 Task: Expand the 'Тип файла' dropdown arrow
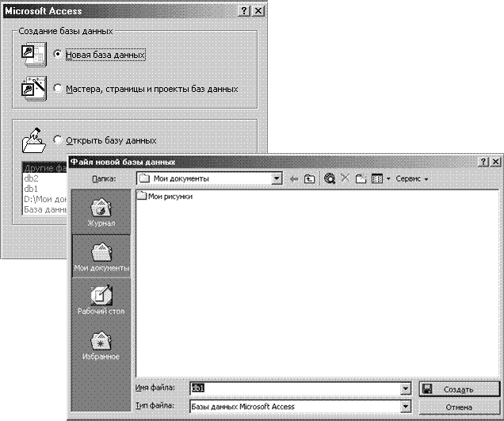tap(406, 407)
